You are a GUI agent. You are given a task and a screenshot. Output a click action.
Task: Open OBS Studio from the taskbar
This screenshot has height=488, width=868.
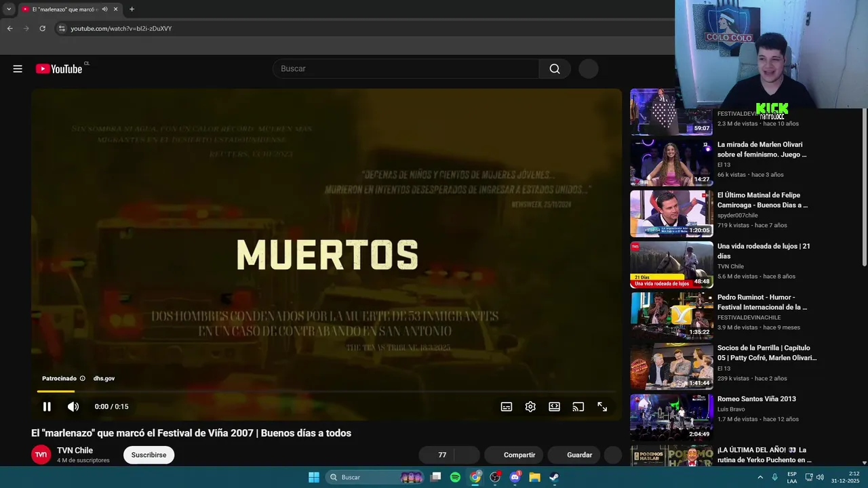point(495,477)
